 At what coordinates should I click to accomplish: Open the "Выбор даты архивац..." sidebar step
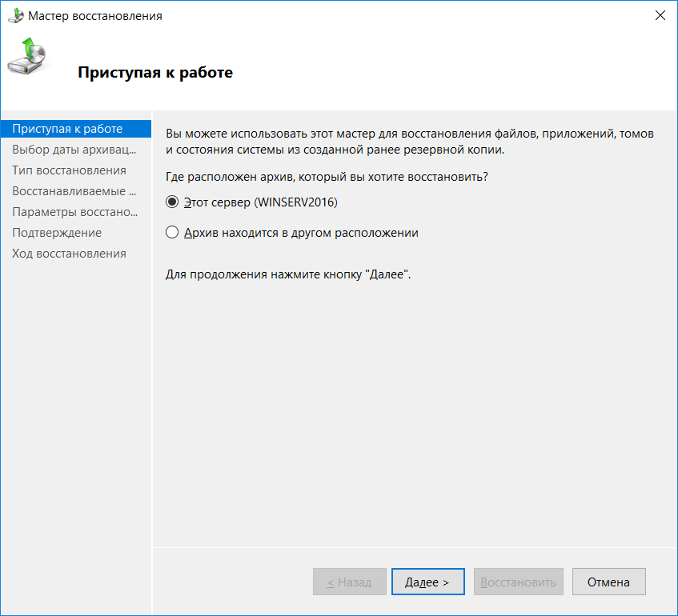point(74,150)
